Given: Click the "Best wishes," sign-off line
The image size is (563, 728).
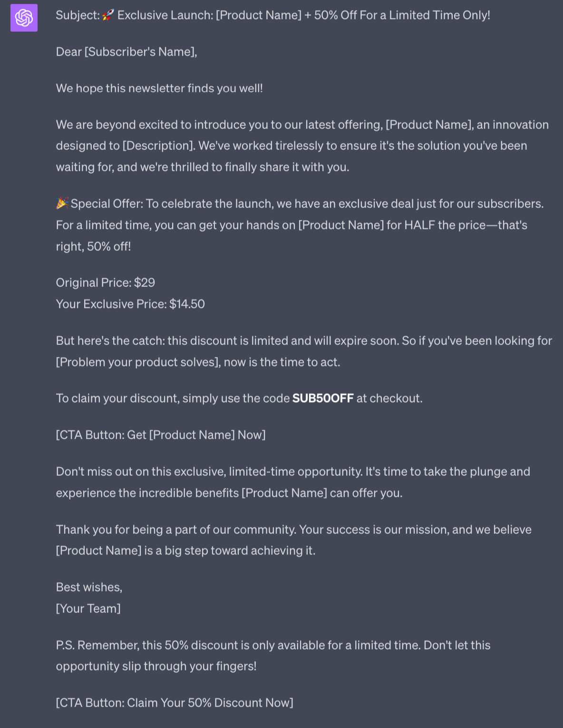Looking at the screenshot, I should pyautogui.click(x=89, y=587).
